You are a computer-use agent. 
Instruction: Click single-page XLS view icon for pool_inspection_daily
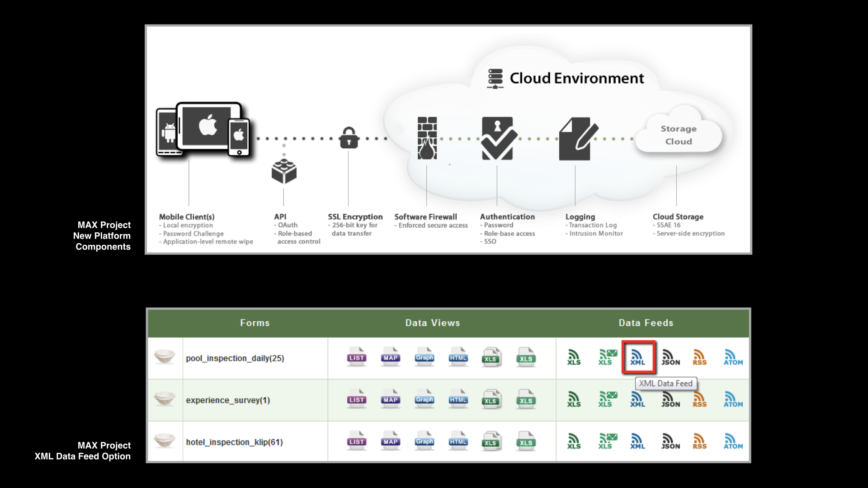(x=526, y=357)
